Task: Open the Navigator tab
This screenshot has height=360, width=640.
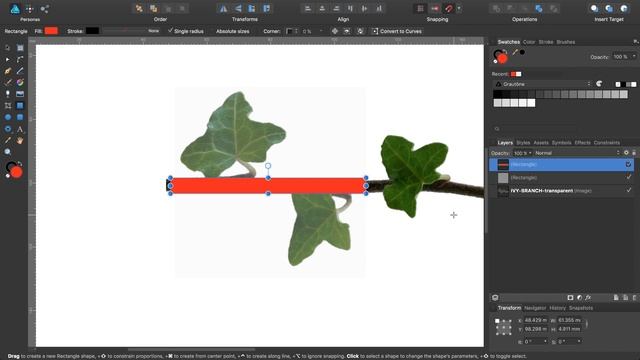Action: [x=535, y=308]
